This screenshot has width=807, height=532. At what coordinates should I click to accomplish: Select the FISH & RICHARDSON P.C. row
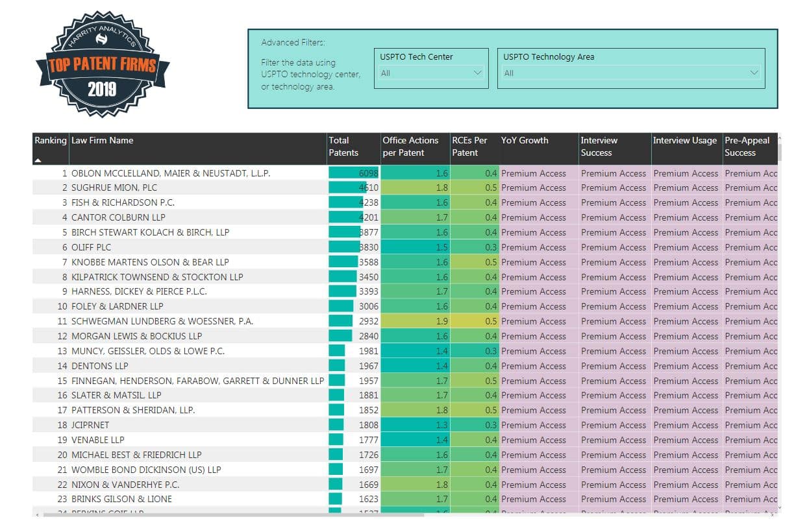[123, 202]
